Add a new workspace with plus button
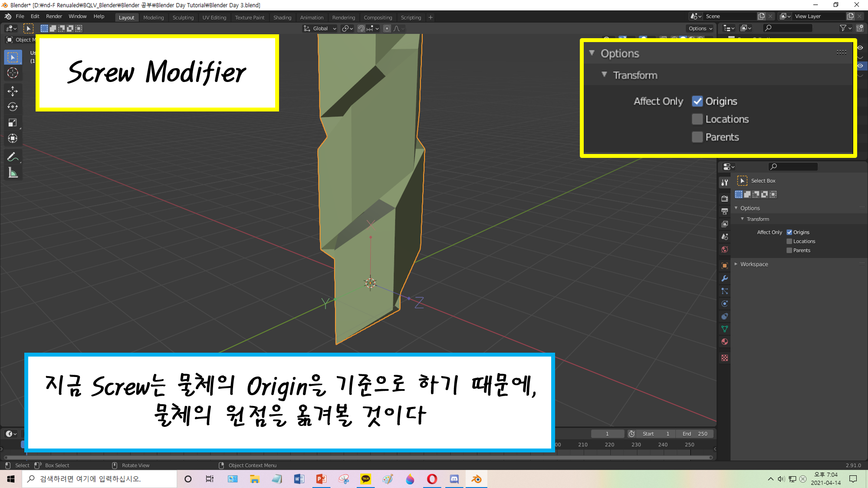 tap(431, 18)
